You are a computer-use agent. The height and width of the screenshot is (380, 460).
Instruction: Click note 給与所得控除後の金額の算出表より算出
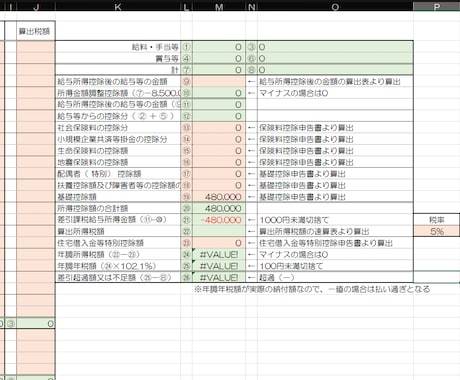tap(330, 82)
